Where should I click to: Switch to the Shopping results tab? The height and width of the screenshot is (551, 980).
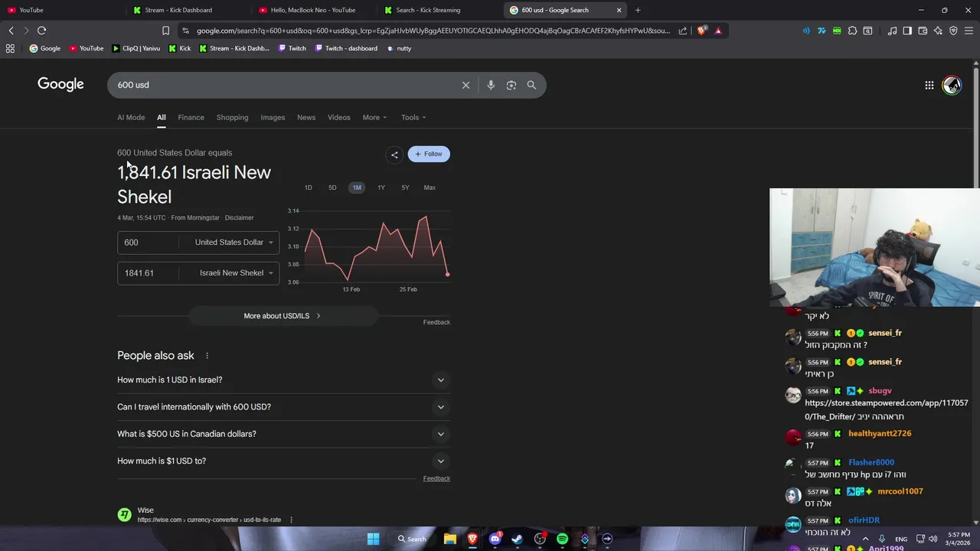[x=232, y=117]
